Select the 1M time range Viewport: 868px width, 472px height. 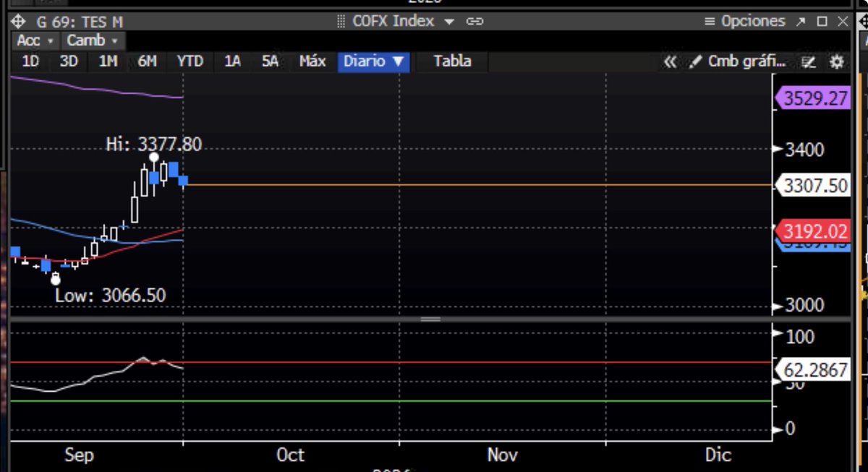coord(108,61)
